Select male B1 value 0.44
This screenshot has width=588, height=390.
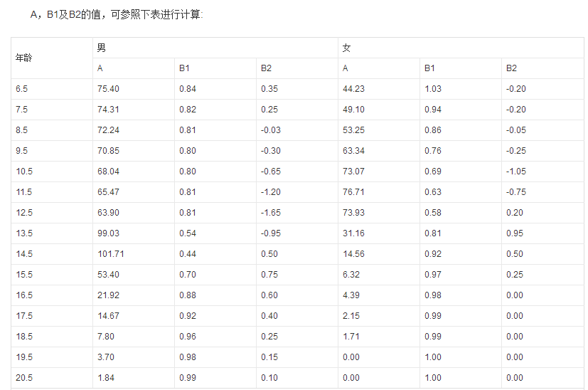tap(188, 254)
